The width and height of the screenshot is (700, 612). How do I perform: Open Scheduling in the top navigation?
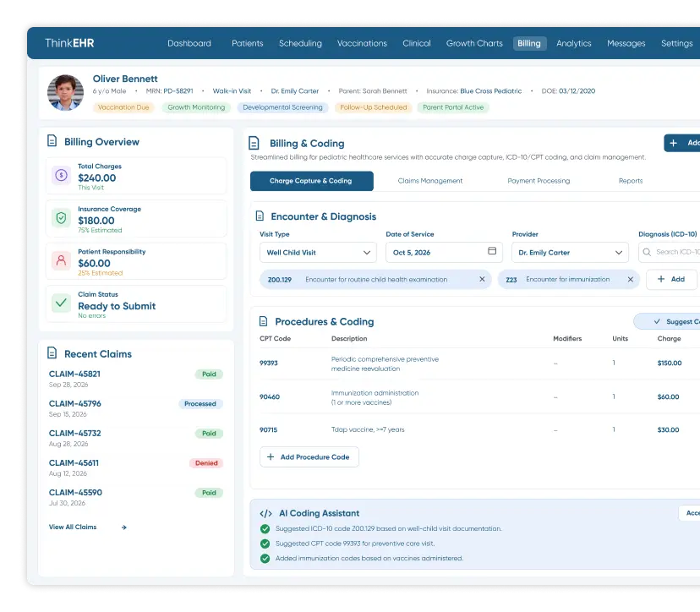(300, 43)
